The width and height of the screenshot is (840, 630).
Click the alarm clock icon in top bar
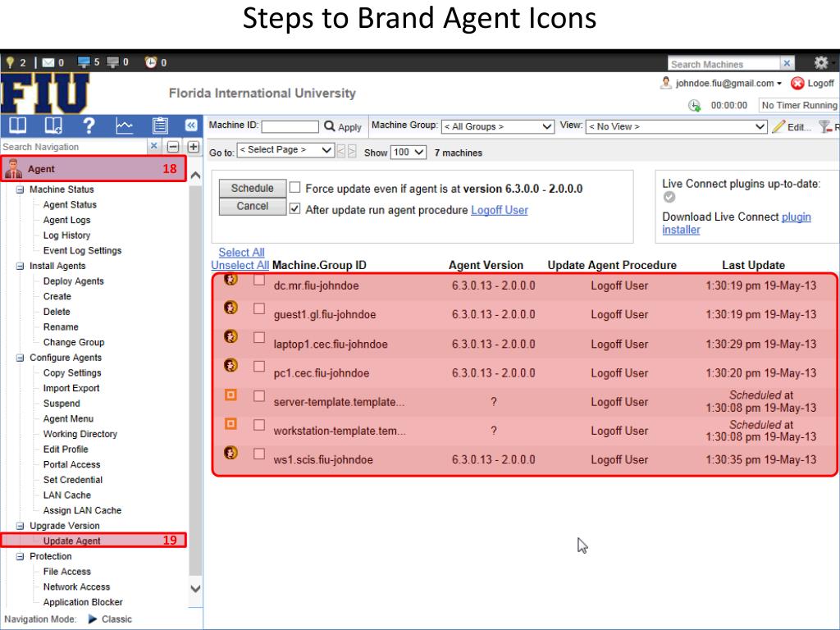point(151,62)
